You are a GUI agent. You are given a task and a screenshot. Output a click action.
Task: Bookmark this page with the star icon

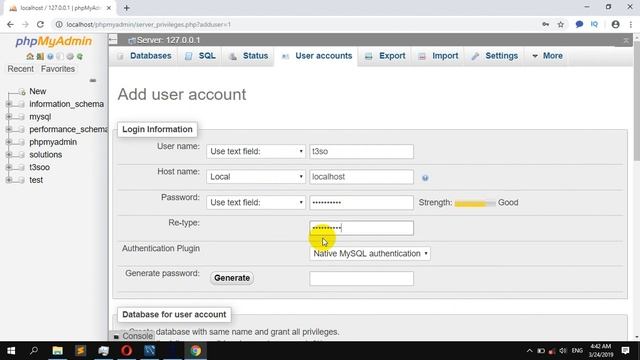(x=561, y=24)
